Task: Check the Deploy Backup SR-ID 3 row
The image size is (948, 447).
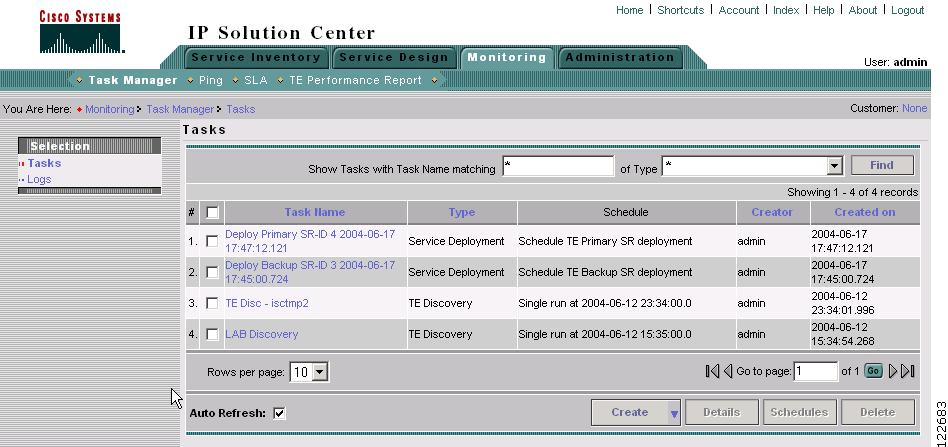Action: 212,272
